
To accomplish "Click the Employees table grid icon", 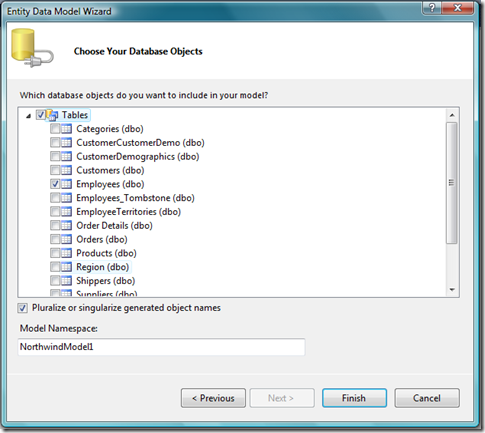I will click(66, 184).
